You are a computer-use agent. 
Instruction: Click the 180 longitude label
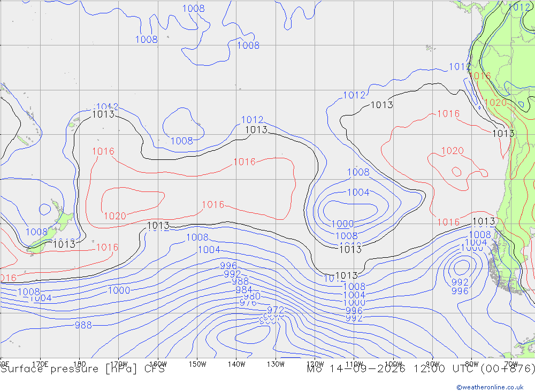tap(80, 364)
